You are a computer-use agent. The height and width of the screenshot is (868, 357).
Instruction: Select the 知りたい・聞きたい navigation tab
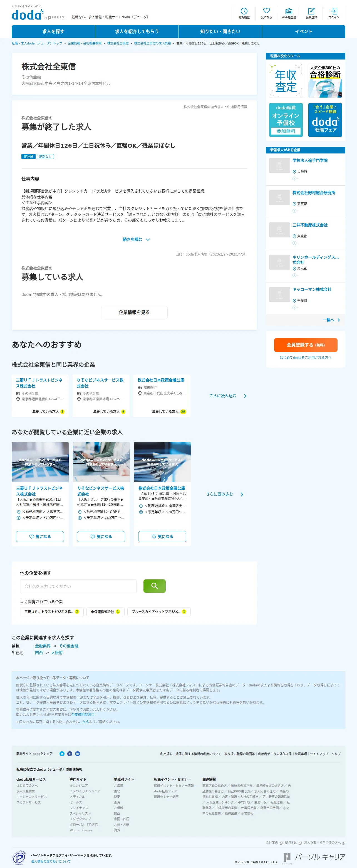(x=220, y=31)
